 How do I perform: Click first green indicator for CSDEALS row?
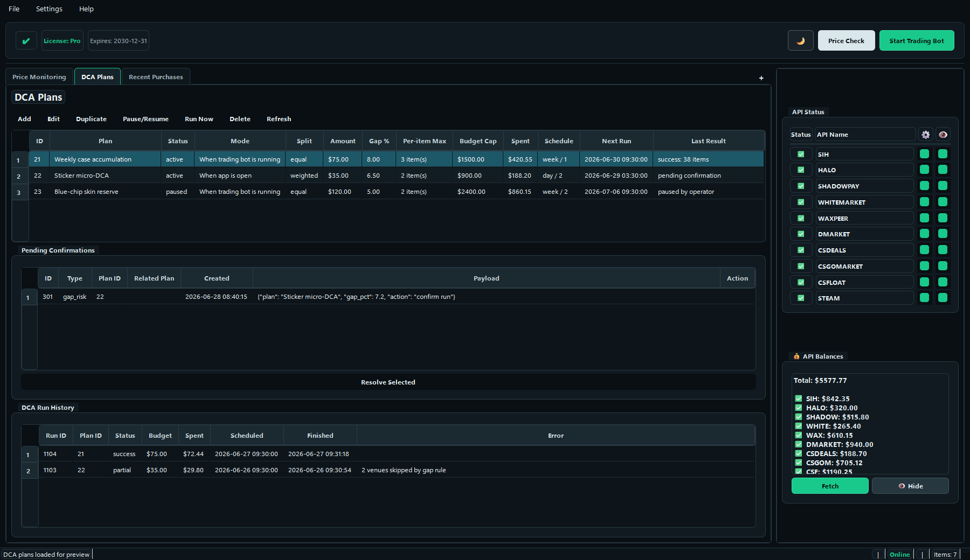point(924,250)
